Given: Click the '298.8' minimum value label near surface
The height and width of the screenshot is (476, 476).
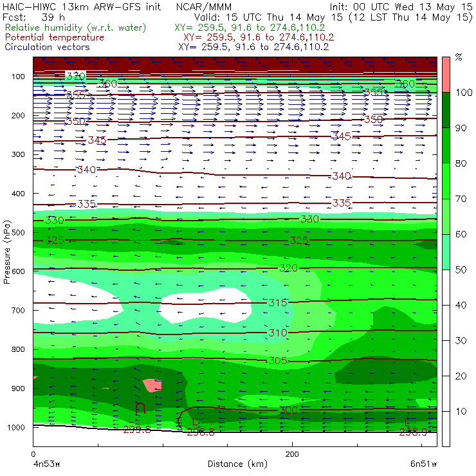Looking at the screenshot, I should (x=201, y=432).
